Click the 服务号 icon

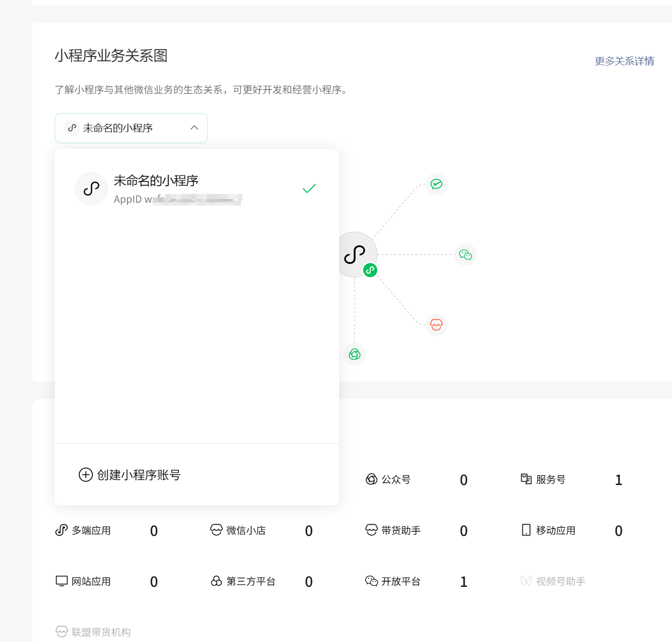click(526, 479)
